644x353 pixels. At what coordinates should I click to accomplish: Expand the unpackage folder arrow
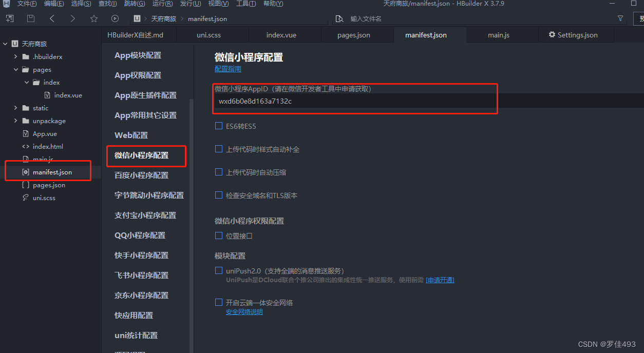tap(15, 121)
